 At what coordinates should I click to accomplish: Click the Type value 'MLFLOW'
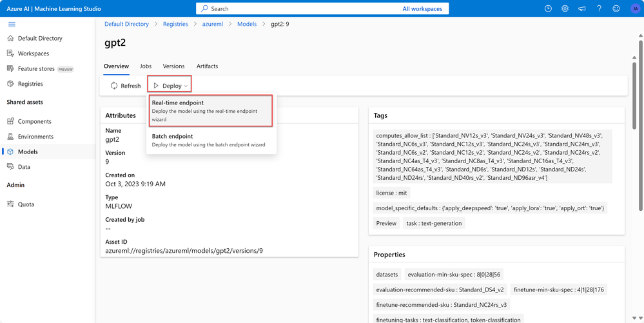click(x=119, y=206)
